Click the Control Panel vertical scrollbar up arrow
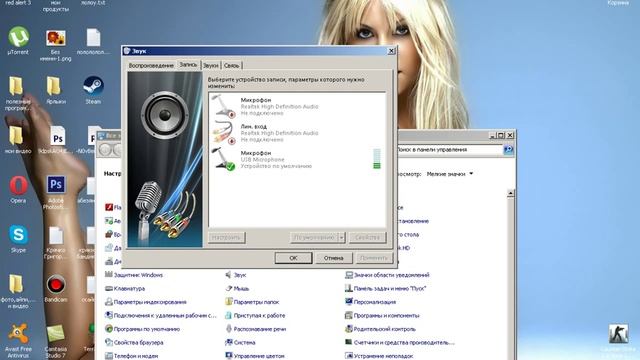The width and height of the screenshot is (640, 360). [x=510, y=193]
